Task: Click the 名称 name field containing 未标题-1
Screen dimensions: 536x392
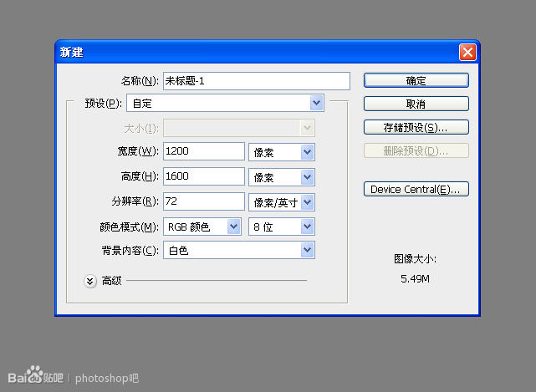Action: pos(257,81)
